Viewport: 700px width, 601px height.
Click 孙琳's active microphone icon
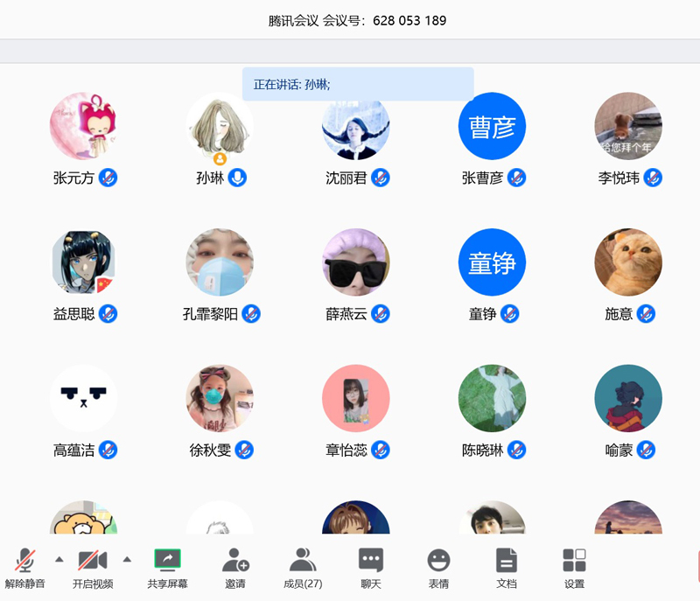point(237,178)
